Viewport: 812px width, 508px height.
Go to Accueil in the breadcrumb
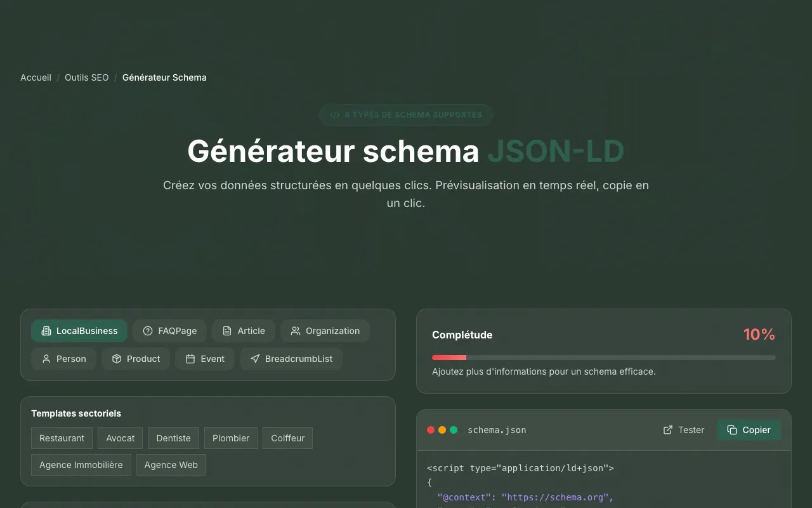point(36,77)
